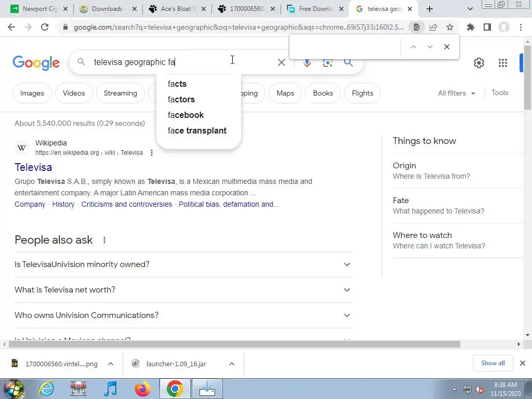Open the Google apps grid
The height and width of the screenshot is (399, 532).
503,63
